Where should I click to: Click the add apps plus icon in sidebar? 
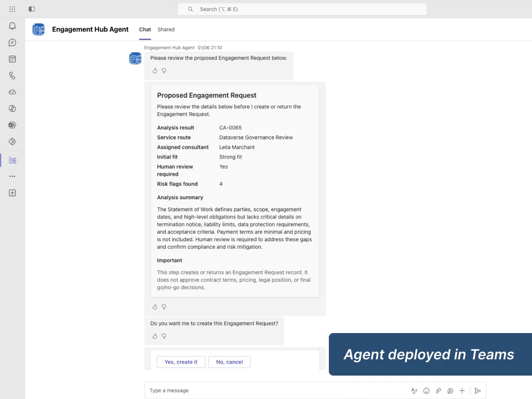pos(12,193)
